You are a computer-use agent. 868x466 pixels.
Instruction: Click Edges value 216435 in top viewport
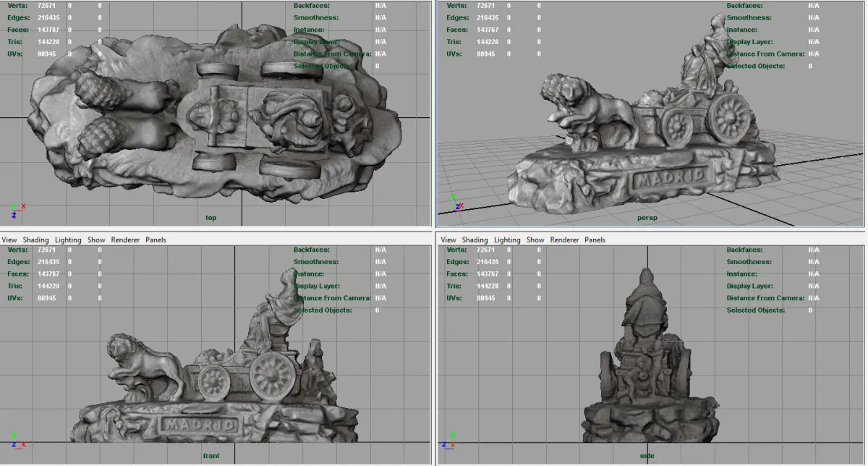(49, 17)
